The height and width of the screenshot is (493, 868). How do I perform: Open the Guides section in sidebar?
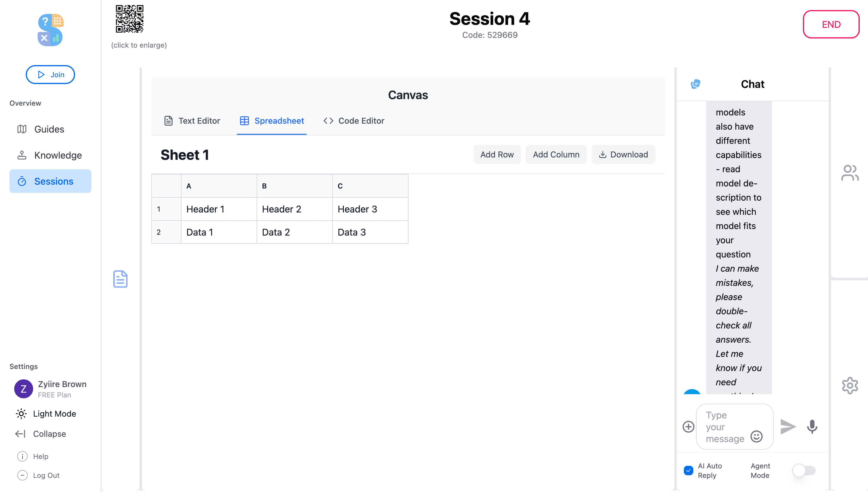[x=49, y=129]
